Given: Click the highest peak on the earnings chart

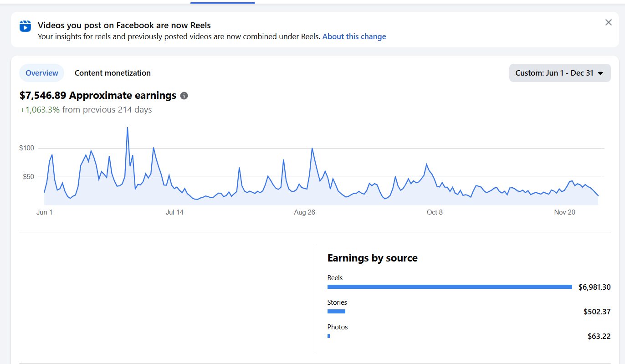Looking at the screenshot, I should (x=127, y=128).
